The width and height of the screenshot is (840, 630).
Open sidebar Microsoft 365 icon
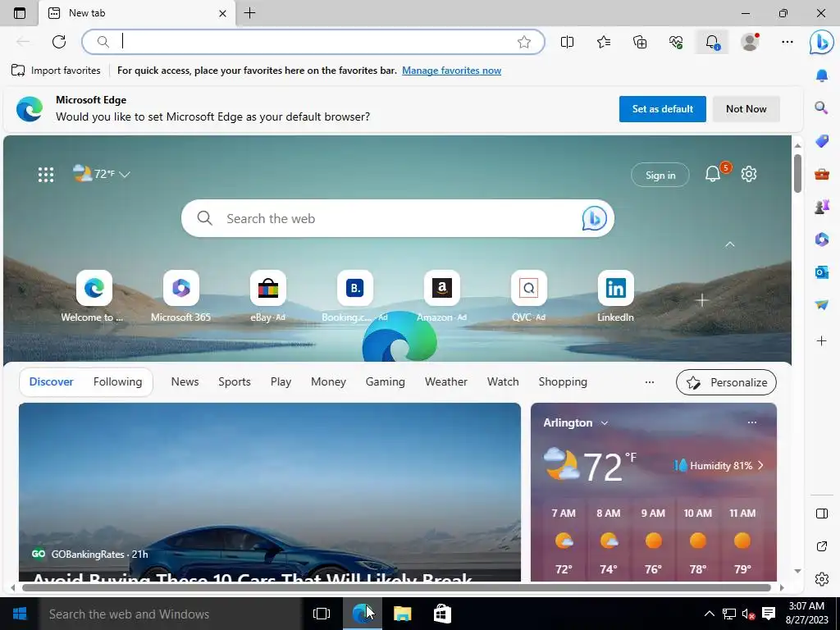(x=822, y=239)
